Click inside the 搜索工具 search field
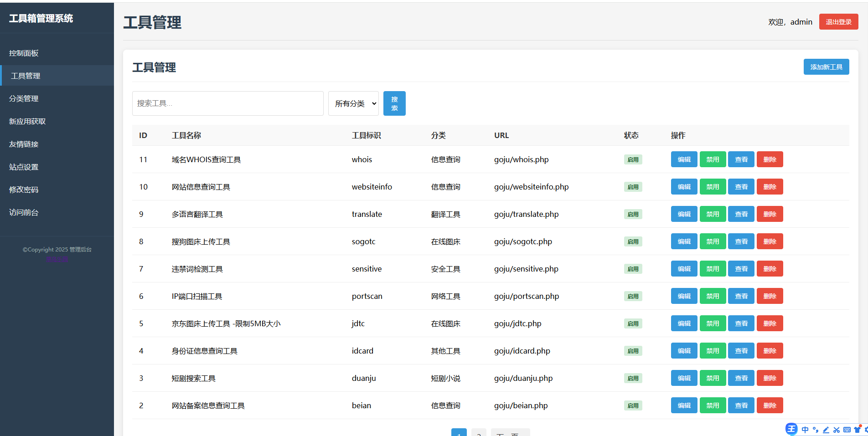868x436 pixels. pyautogui.click(x=227, y=103)
